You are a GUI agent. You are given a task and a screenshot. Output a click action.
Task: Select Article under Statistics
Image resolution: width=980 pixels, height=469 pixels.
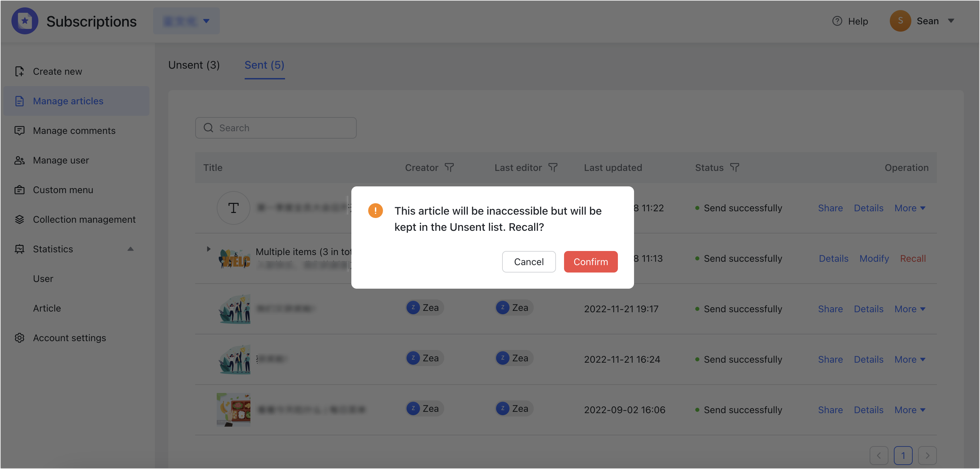(47, 308)
